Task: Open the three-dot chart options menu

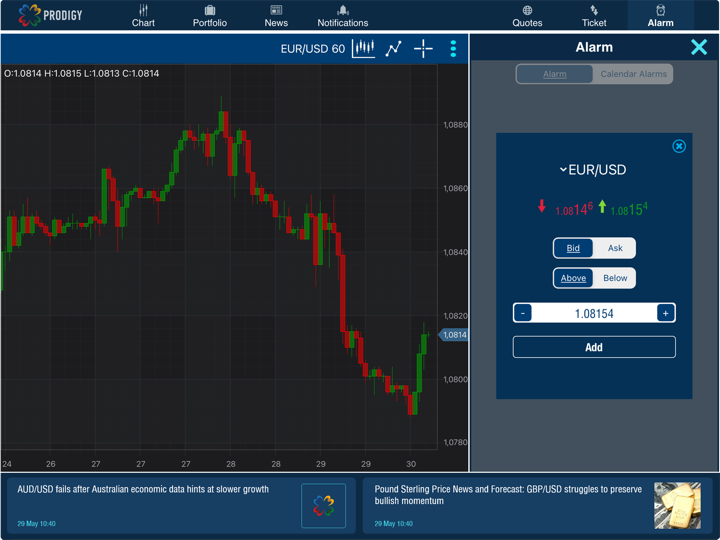Action: [x=453, y=48]
